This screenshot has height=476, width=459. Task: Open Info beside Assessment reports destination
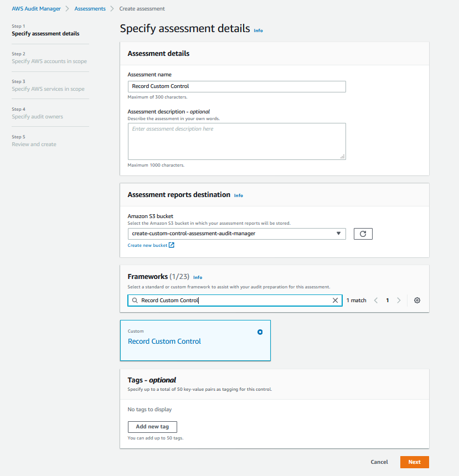(239, 195)
